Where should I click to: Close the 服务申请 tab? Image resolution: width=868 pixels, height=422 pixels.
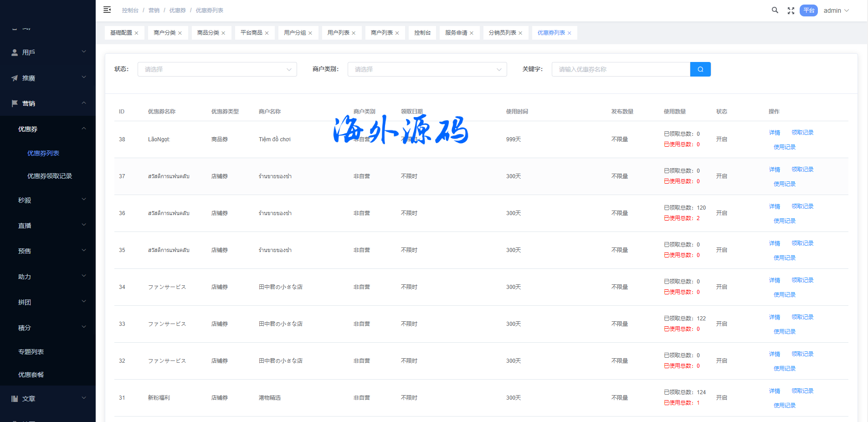(x=472, y=33)
